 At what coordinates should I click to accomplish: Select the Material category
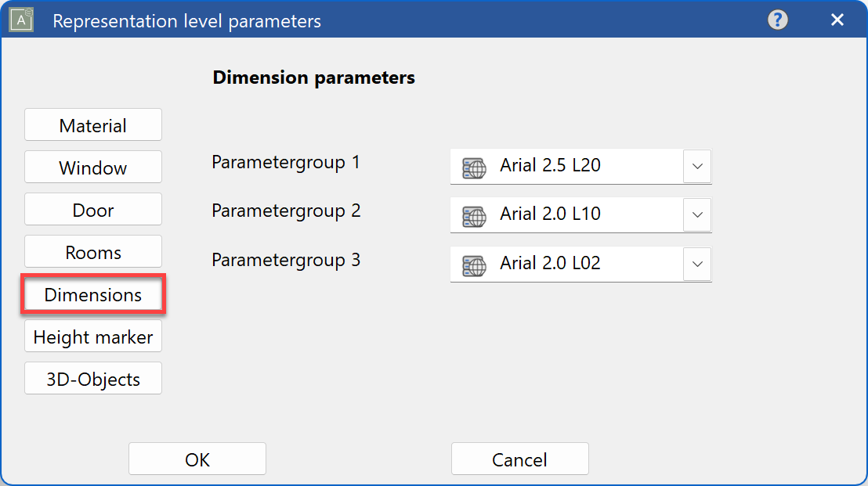(92, 124)
